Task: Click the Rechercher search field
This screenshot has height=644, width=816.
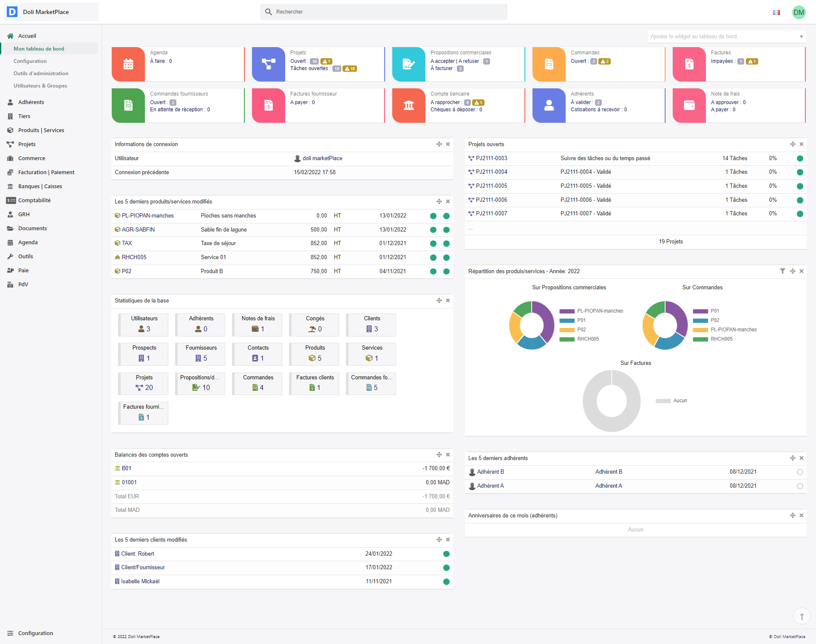Action: pyautogui.click(x=383, y=12)
